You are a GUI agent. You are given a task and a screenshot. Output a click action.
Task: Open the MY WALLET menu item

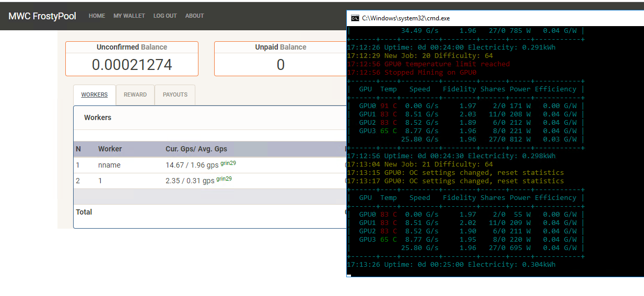point(129,16)
